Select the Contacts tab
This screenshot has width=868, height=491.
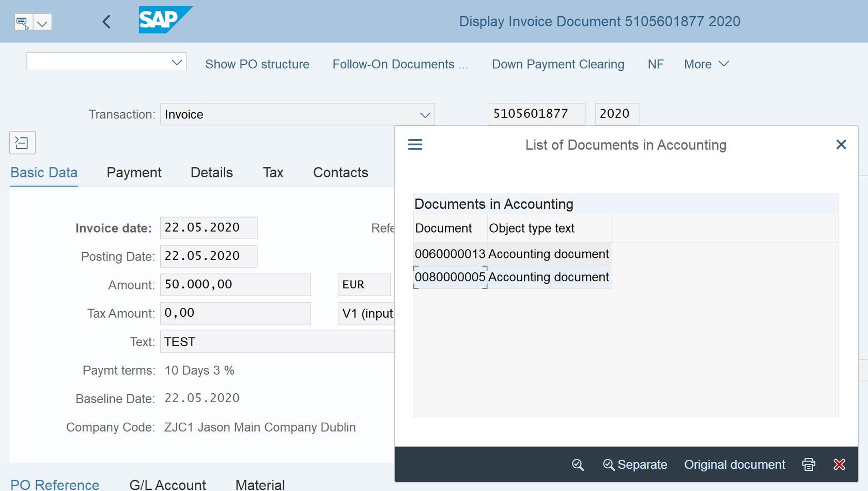tap(340, 173)
